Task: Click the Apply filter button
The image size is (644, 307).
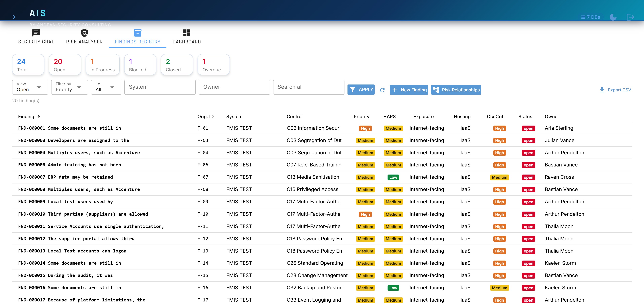Action: tap(361, 90)
